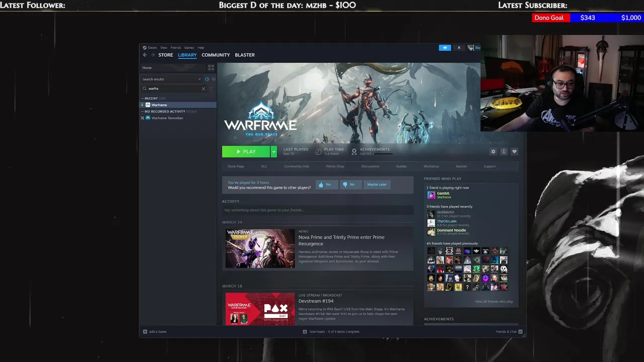Open the Friends menu
The image size is (644, 362).
[176, 48]
